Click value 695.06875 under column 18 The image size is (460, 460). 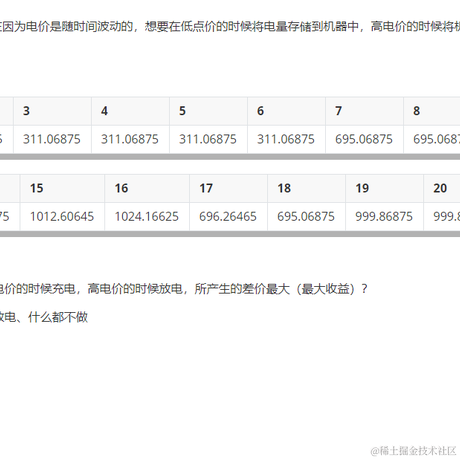[x=306, y=217]
